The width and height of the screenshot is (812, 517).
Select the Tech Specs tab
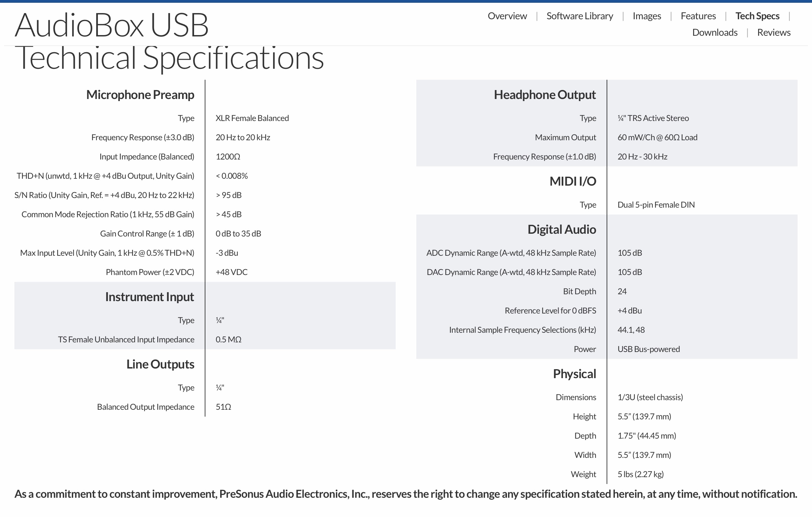coord(757,16)
